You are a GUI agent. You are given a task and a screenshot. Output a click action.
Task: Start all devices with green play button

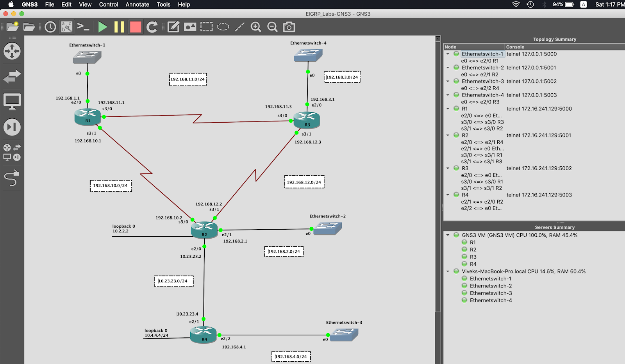(x=103, y=27)
